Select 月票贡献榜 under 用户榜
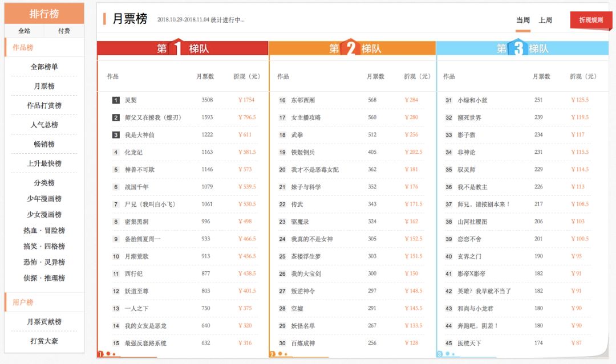The width and height of the screenshot is (616, 364). click(x=44, y=322)
